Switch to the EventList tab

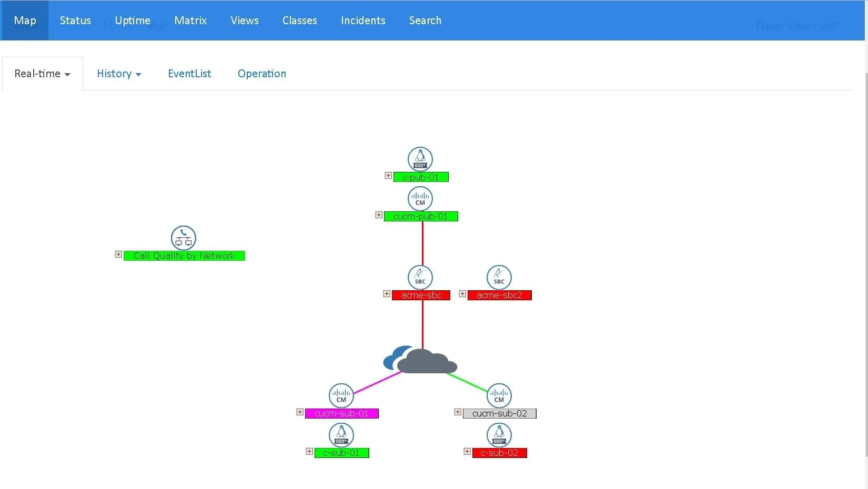[x=189, y=74]
